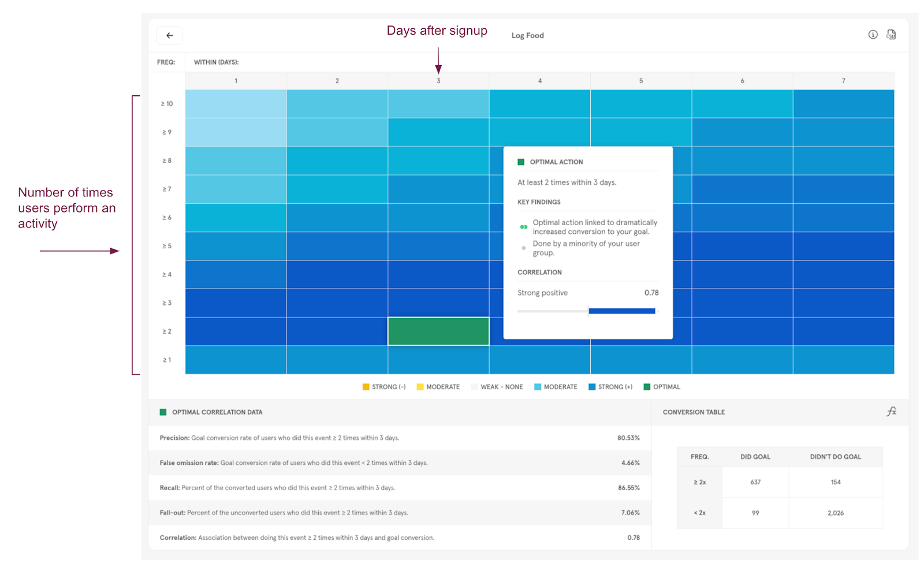
Task: Click the 637 Did Goal value
Action: tap(755, 482)
